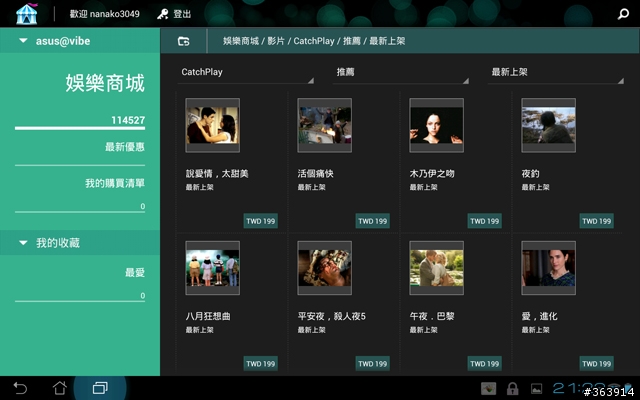The width and height of the screenshot is (640, 400).
Task: Buy 午夜．巴黎 for TWD 199
Action: (x=484, y=363)
